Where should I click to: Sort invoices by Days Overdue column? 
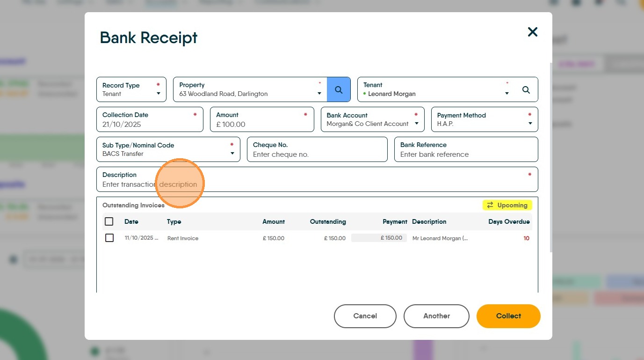(509, 221)
